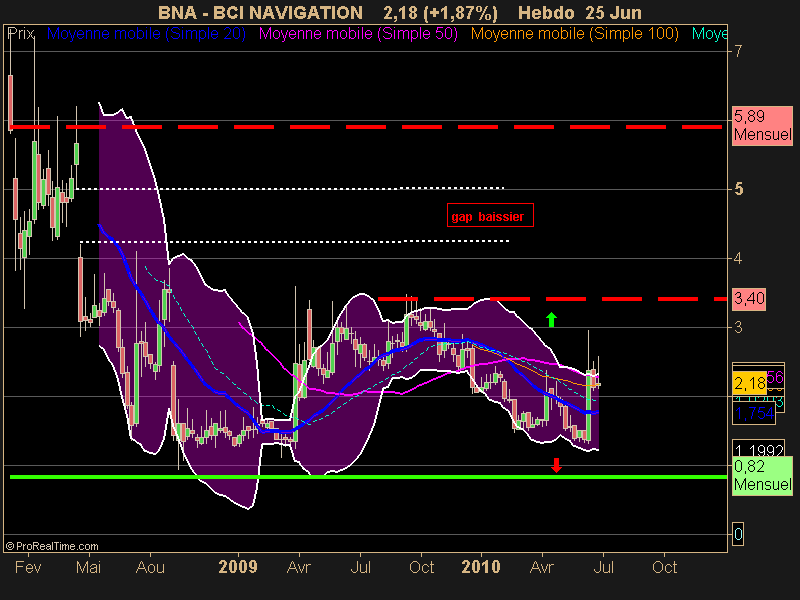Click the 'gap baissier' annotation box
This screenshot has height=600, width=800.
coord(490,215)
